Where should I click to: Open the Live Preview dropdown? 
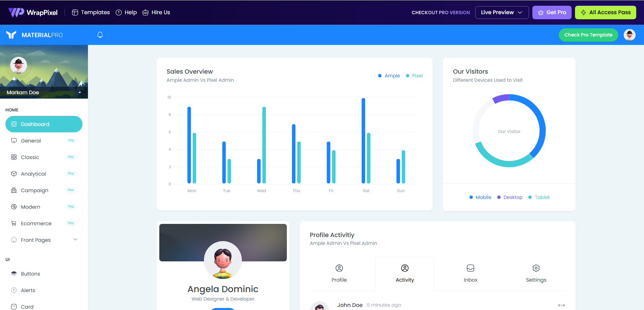click(502, 12)
